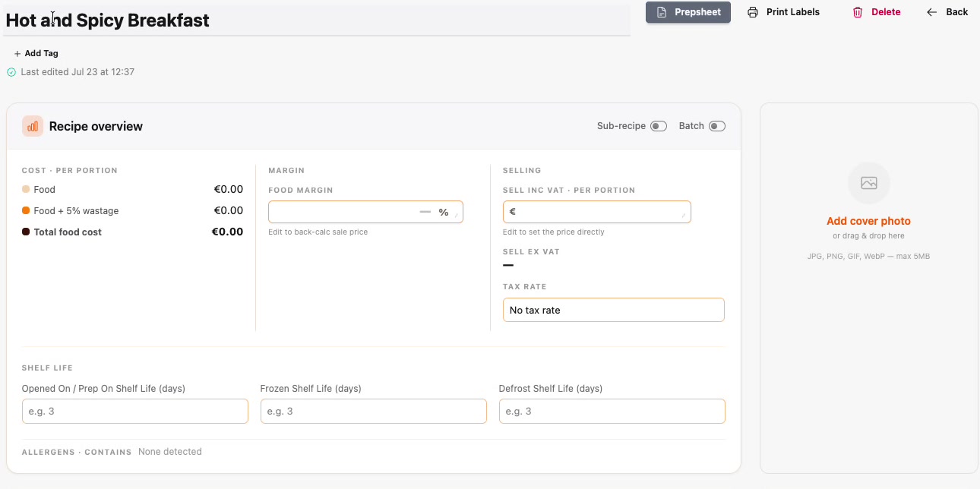Click Edit to set the price directly hint

(554, 232)
